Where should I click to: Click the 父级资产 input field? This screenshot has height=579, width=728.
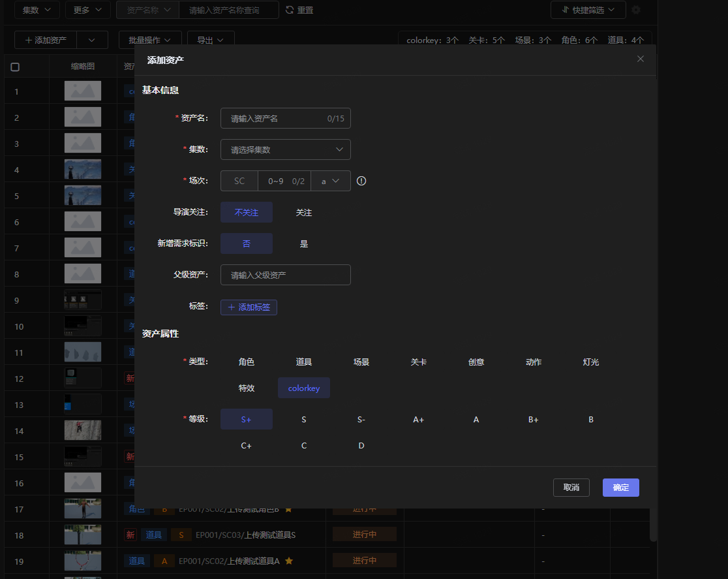pos(286,275)
